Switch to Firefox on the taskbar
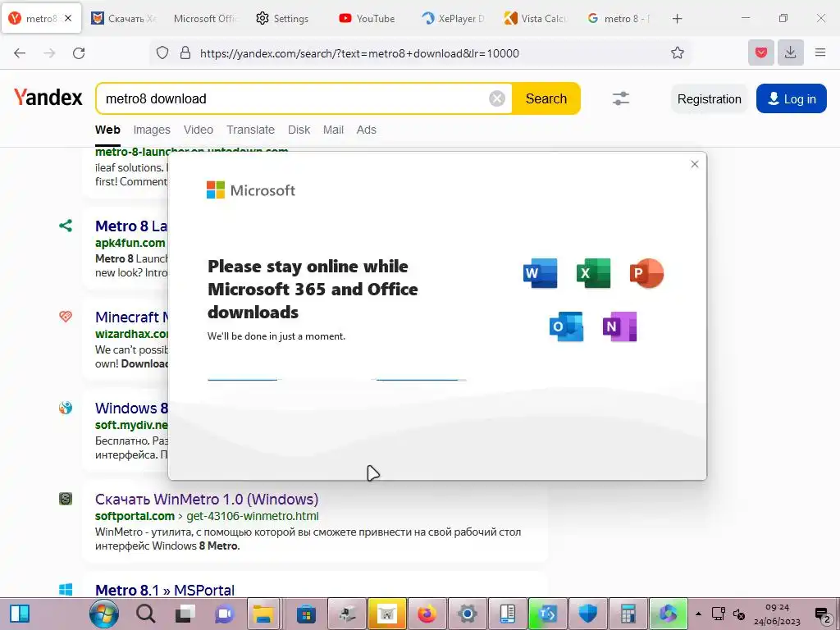This screenshot has height=630, width=840. tap(427, 614)
